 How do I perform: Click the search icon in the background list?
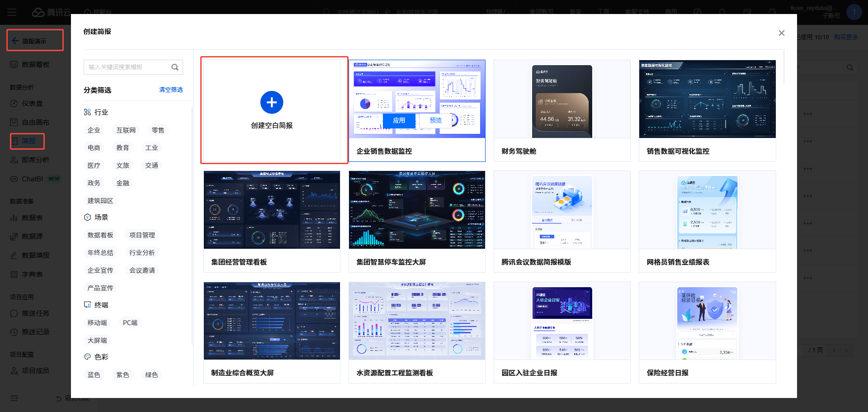point(850,67)
